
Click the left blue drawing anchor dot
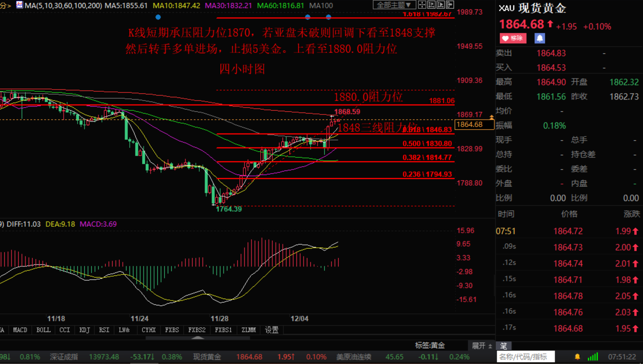point(158,17)
